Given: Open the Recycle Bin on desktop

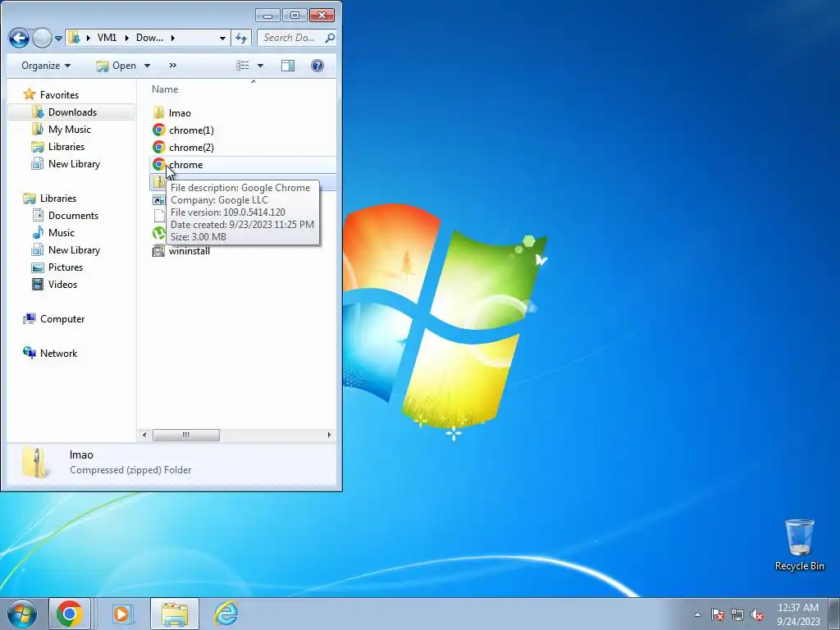Looking at the screenshot, I should coord(799,545).
